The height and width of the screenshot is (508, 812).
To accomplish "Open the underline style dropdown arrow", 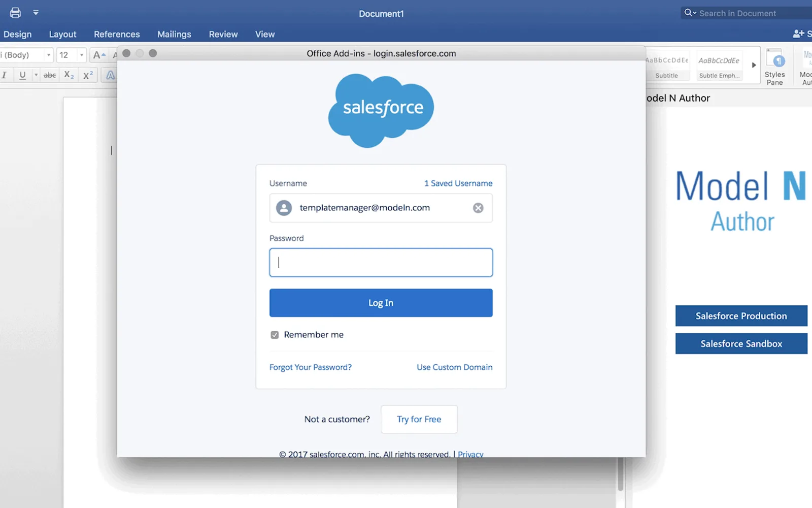I will point(36,75).
